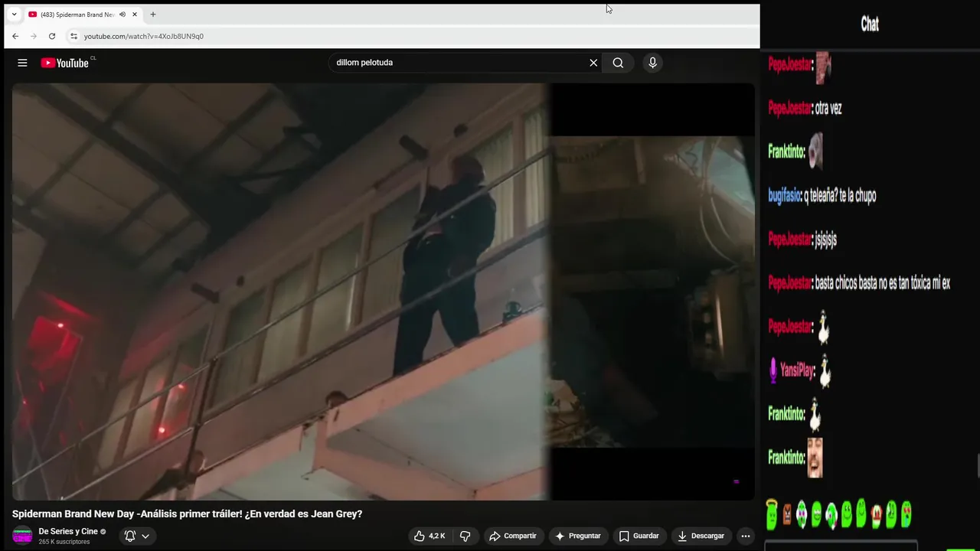Click bugifasio username in chat
The height and width of the screenshot is (551, 980).
coord(784,196)
